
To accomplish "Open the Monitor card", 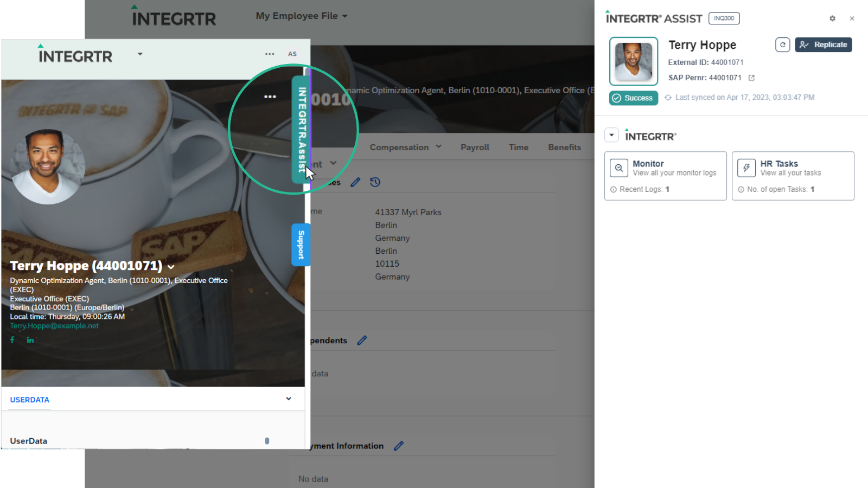I will pos(666,176).
